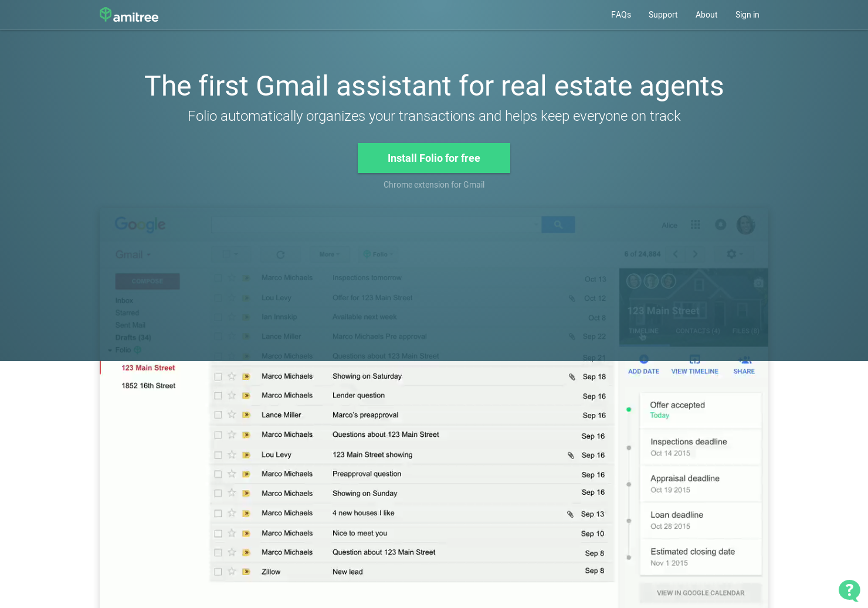Star the Preapproval question email

click(232, 474)
